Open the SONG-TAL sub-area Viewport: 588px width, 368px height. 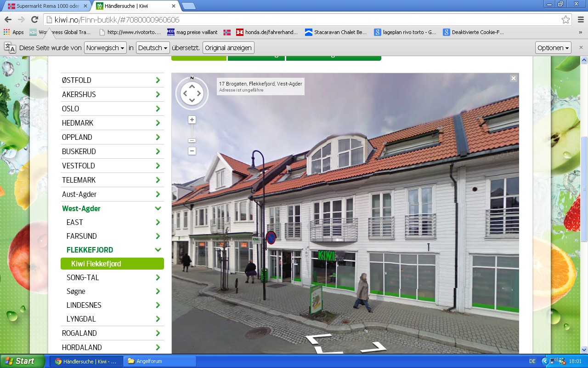112,277
